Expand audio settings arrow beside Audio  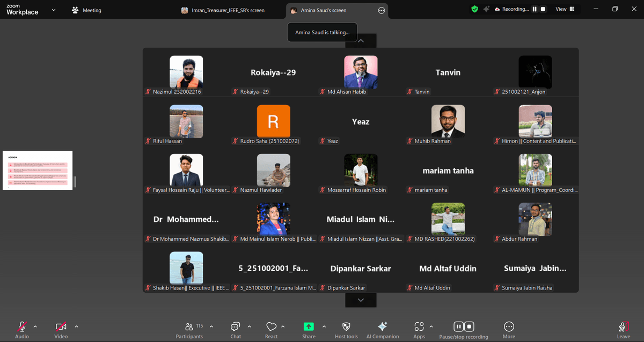(35, 326)
